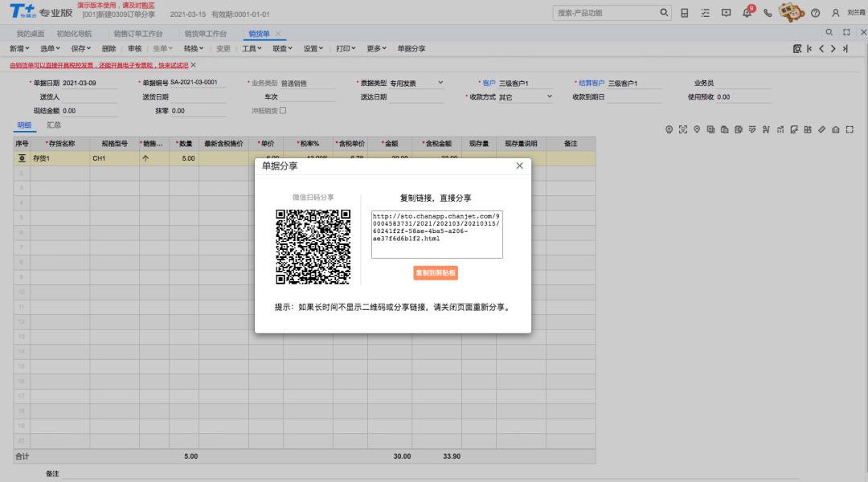
Task: Click the message chat icon in header
Action: [x=726, y=13]
